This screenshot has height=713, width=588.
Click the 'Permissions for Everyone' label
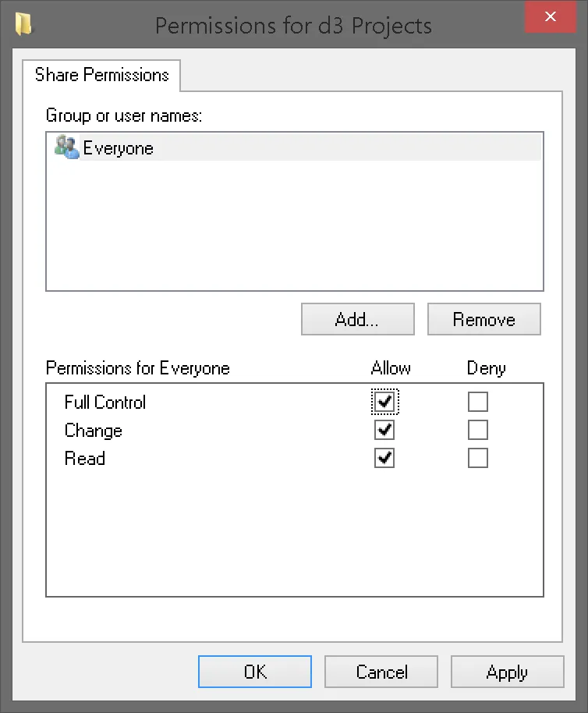tap(138, 368)
